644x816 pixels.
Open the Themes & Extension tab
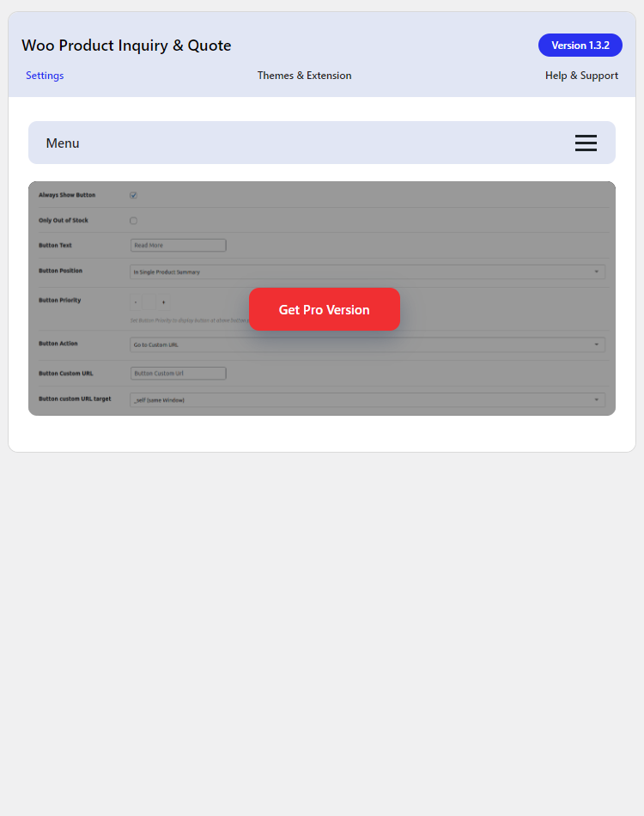(304, 76)
